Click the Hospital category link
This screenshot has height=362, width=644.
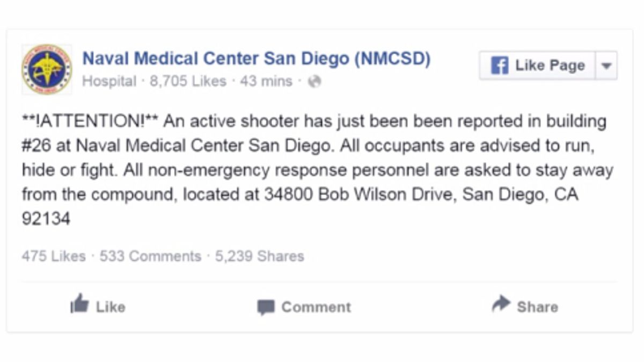(x=109, y=82)
